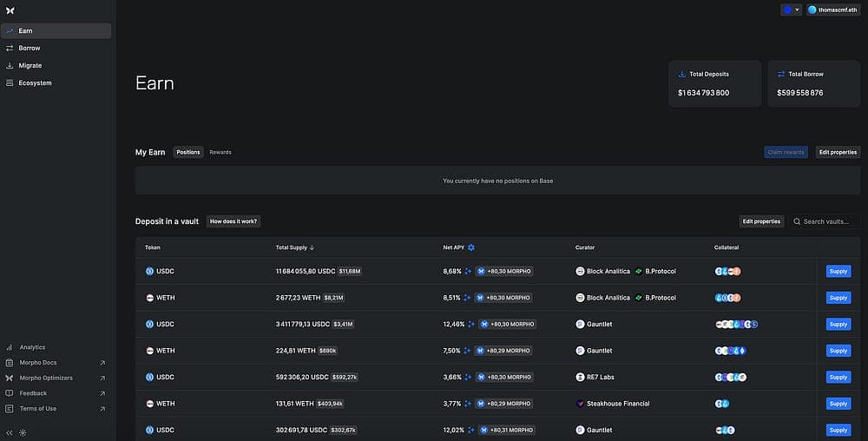Screen dimensions: 868x441
Task: Supply to the 224,81 WETH Gauntlet vault
Action: coord(838,351)
